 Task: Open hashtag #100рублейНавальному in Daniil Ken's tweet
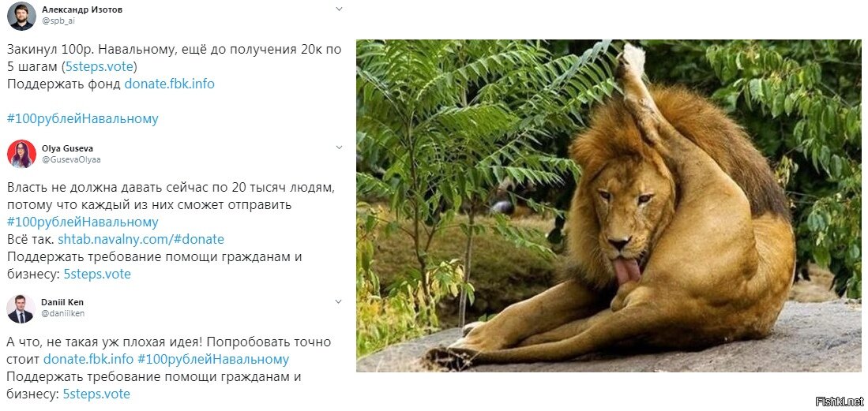click(x=213, y=359)
